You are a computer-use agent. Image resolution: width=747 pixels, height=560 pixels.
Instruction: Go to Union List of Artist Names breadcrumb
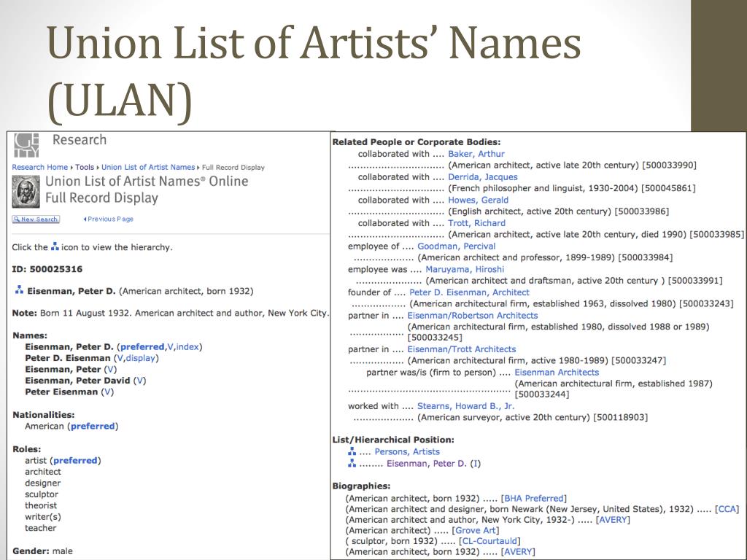(x=148, y=167)
